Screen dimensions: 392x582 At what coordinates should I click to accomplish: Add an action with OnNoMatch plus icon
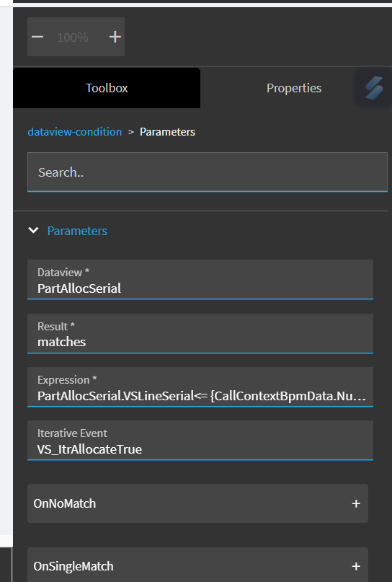tap(356, 503)
